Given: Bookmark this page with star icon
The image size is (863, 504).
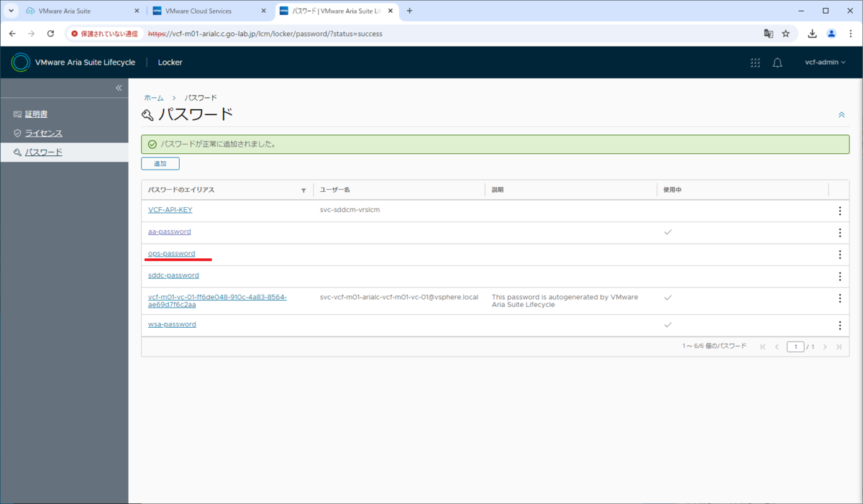Looking at the screenshot, I should click(786, 34).
